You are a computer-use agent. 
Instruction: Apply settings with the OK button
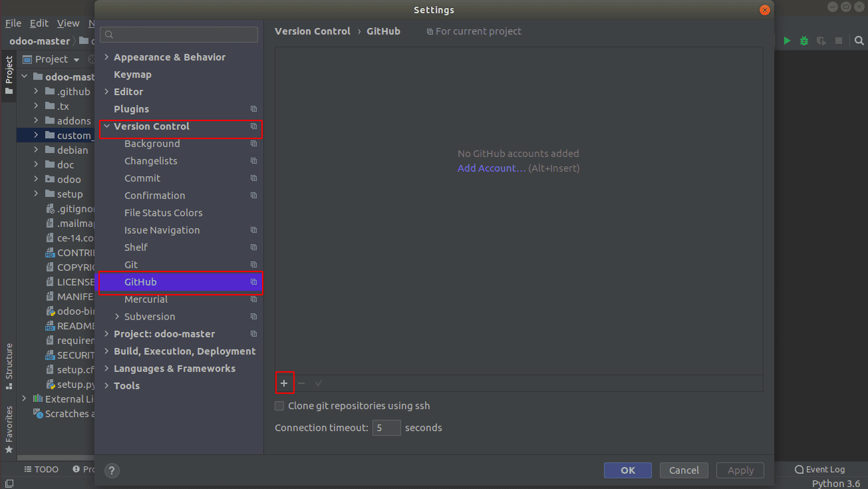627,470
